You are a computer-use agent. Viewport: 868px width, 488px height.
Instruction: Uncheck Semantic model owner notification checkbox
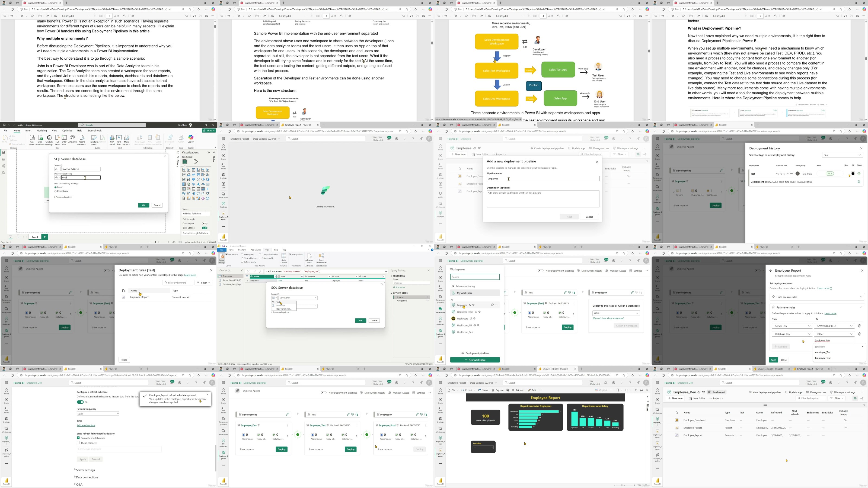pos(78,438)
